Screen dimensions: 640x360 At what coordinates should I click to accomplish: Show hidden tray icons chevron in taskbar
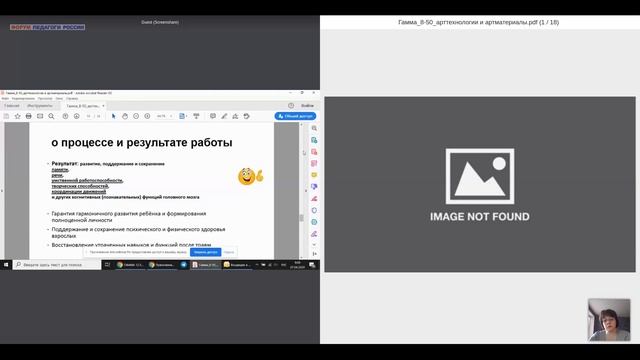coord(257,265)
